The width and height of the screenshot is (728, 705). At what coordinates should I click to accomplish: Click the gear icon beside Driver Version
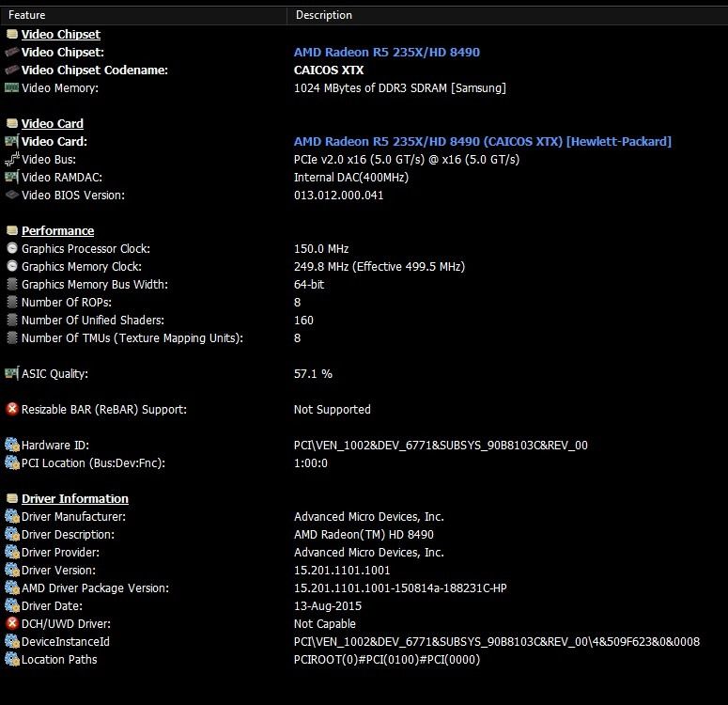12,570
